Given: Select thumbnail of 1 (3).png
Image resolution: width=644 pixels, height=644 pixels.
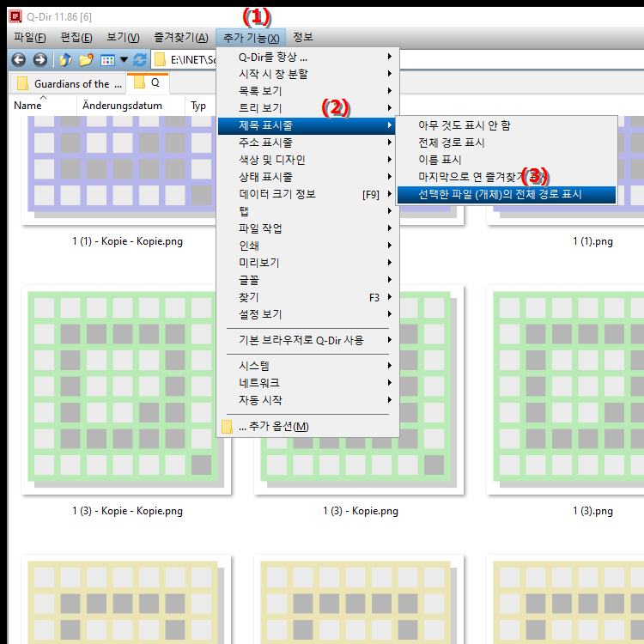Looking at the screenshot, I should pos(566,390).
